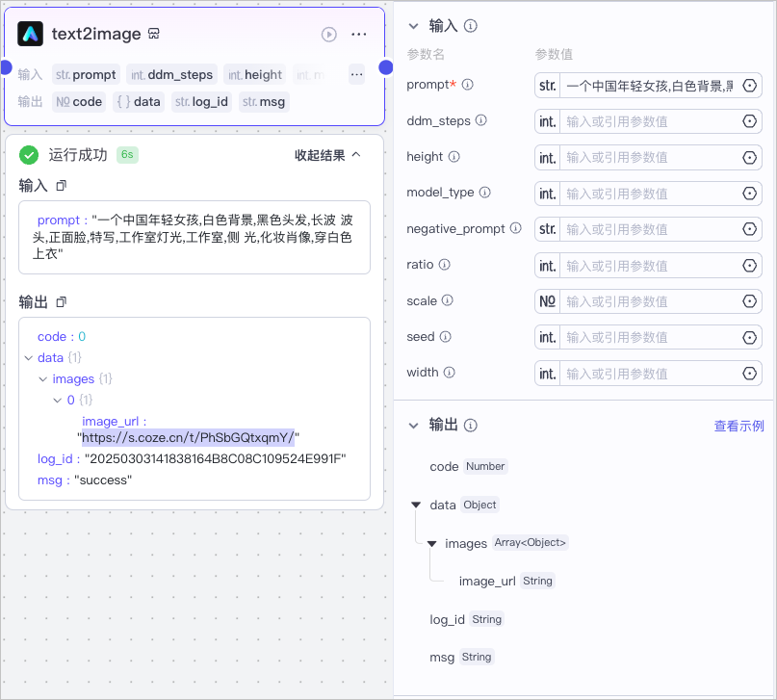Click the seed value input field
This screenshot has width=777, height=700.
[x=650, y=337]
